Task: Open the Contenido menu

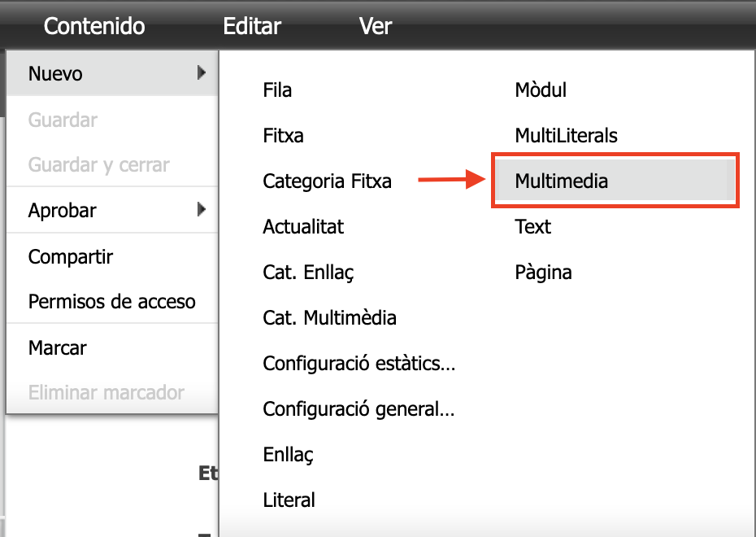Action: [94, 26]
